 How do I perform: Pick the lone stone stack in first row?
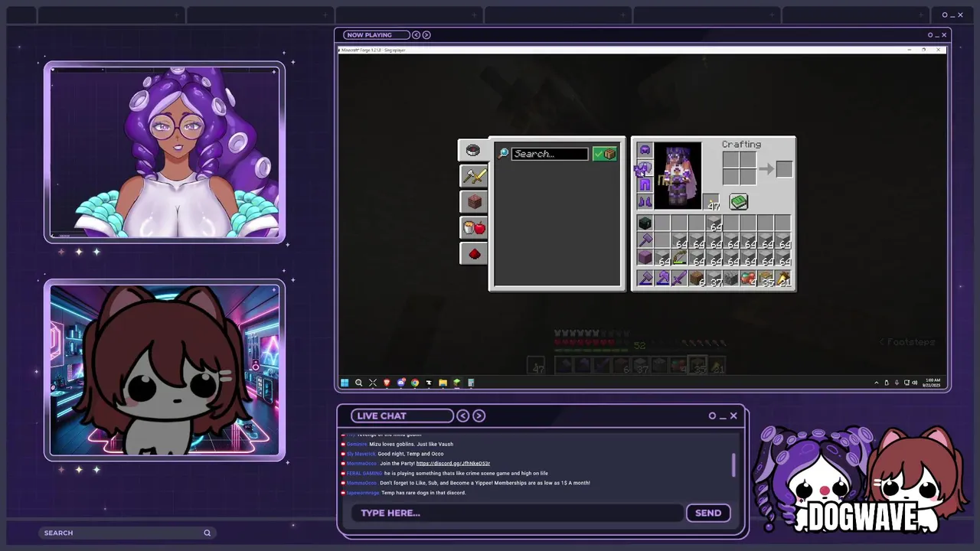(x=714, y=223)
